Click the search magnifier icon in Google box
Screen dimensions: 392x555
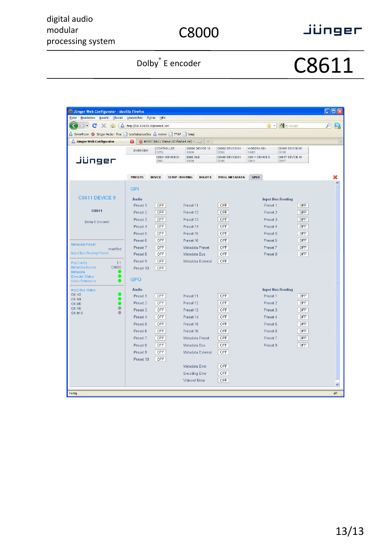pos(328,126)
